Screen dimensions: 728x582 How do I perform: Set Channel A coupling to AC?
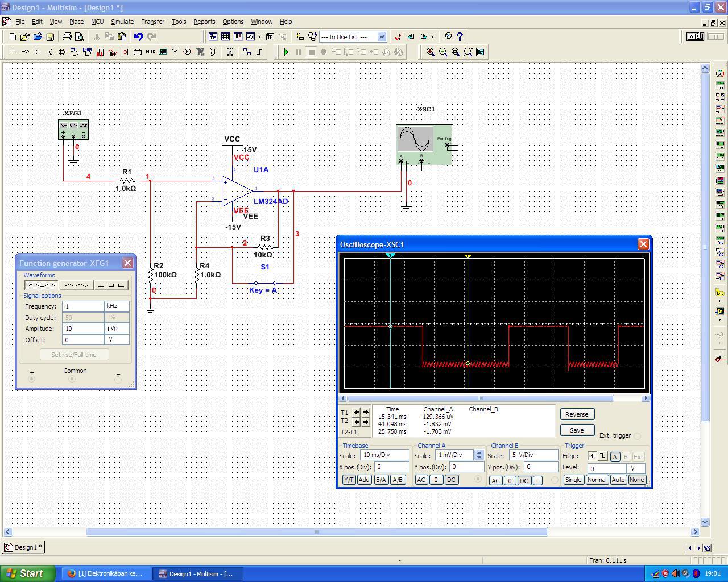pyautogui.click(x=421, y=480)
